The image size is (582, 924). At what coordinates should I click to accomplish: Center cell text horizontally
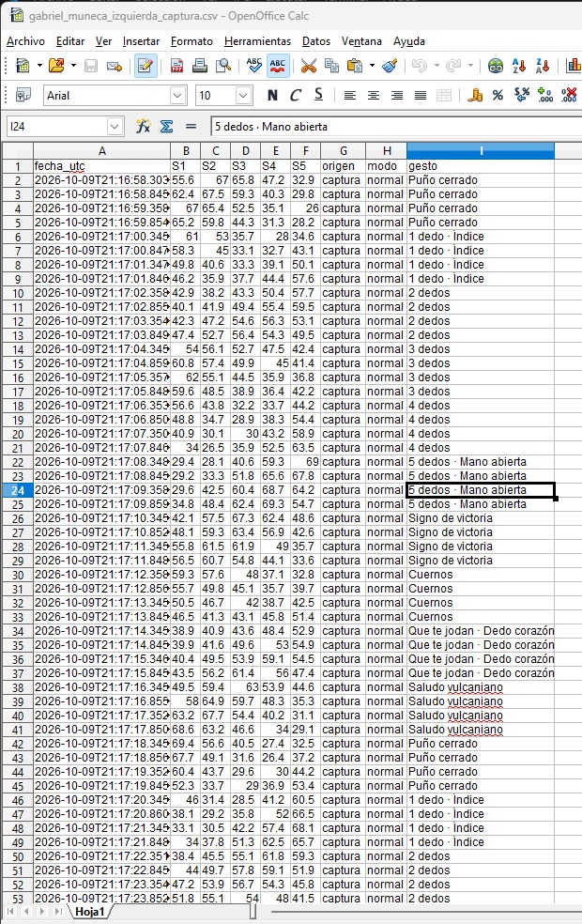(374, 95)
